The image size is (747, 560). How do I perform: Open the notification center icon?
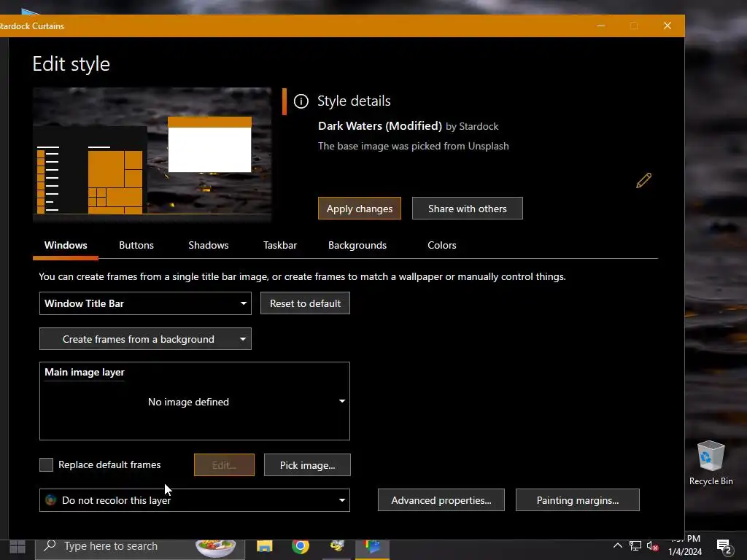[x=724, y=547]
